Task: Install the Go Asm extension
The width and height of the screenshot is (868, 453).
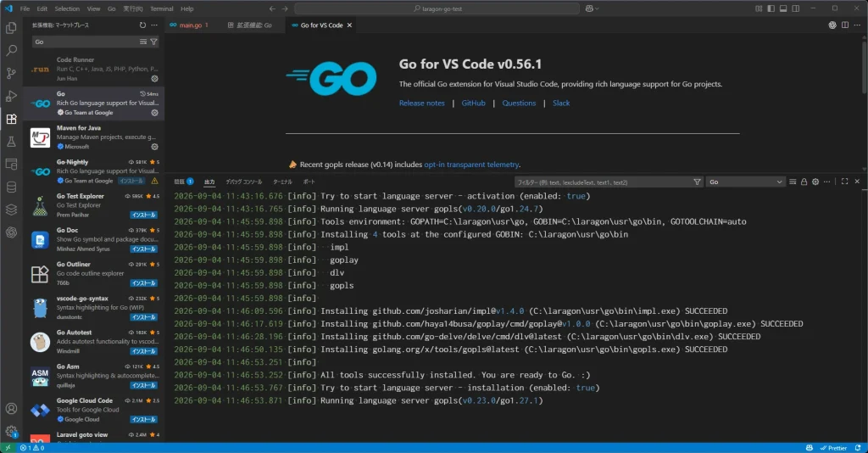Action: [x=144, y=385]
